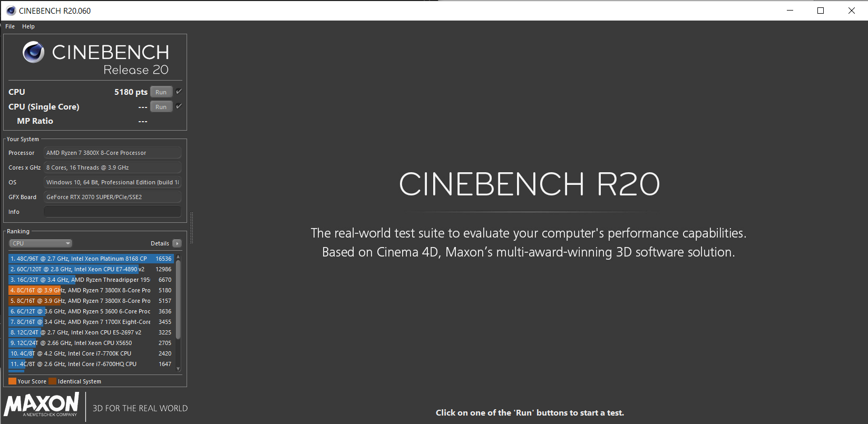Click the Cinebench app icon in title bar
The width and height of the screenshot is (868, 424).
coord(11,11)
